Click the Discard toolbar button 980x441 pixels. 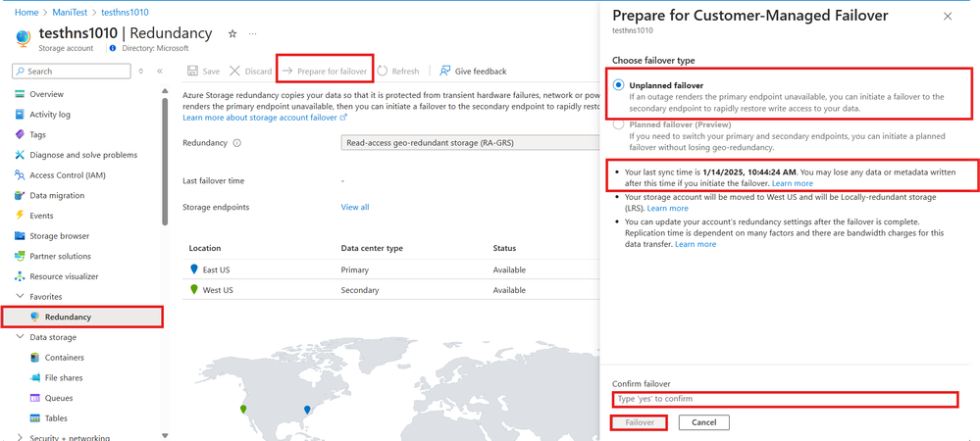[x=250, y=72]
